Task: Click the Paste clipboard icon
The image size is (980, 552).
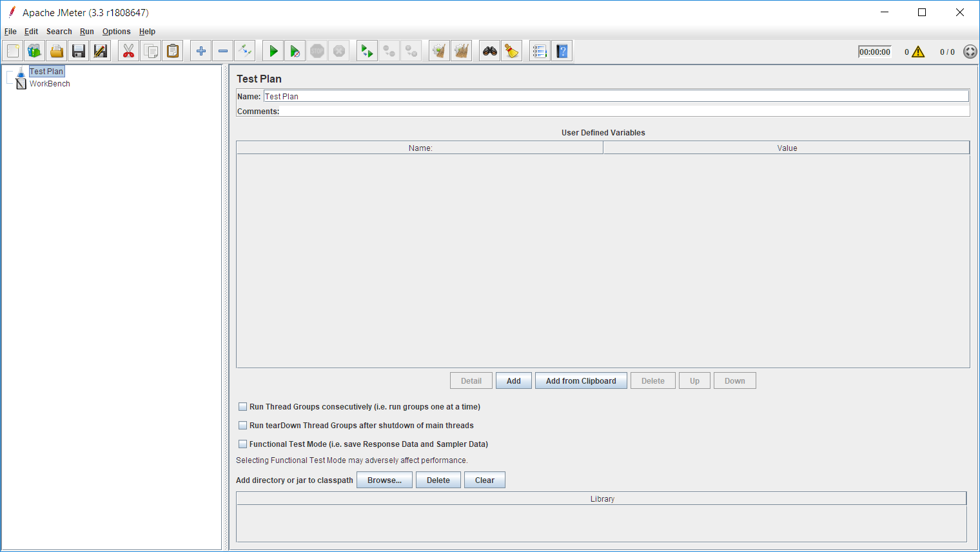Action: tap(173, 51)
